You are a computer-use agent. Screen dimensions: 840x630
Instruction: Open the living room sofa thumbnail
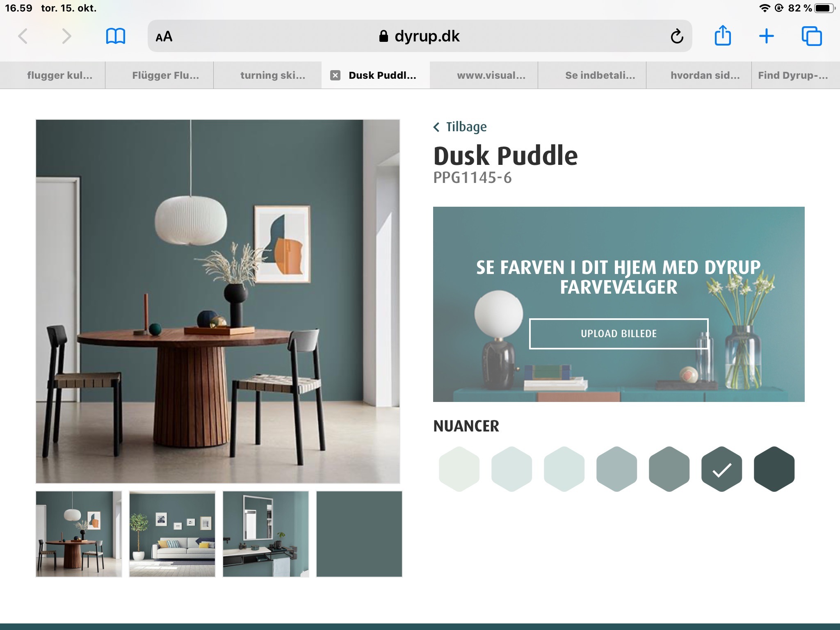point(172,534)
